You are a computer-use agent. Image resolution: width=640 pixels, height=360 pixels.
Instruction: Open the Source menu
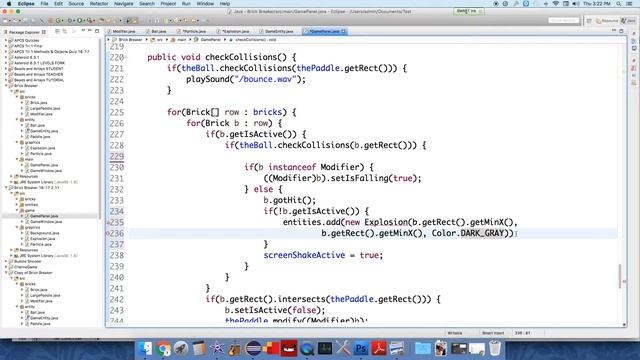coord(76,4)
